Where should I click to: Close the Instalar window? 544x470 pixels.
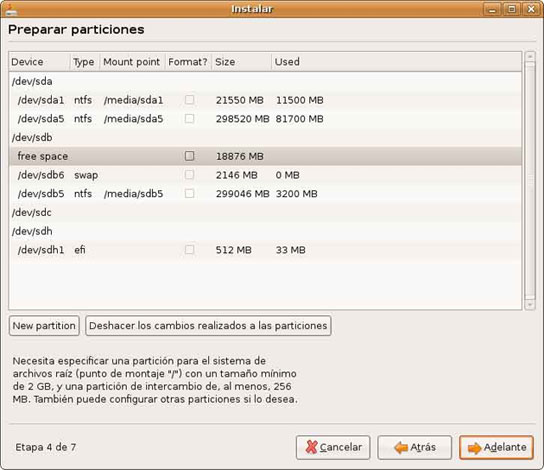click(x=531, y=9)
